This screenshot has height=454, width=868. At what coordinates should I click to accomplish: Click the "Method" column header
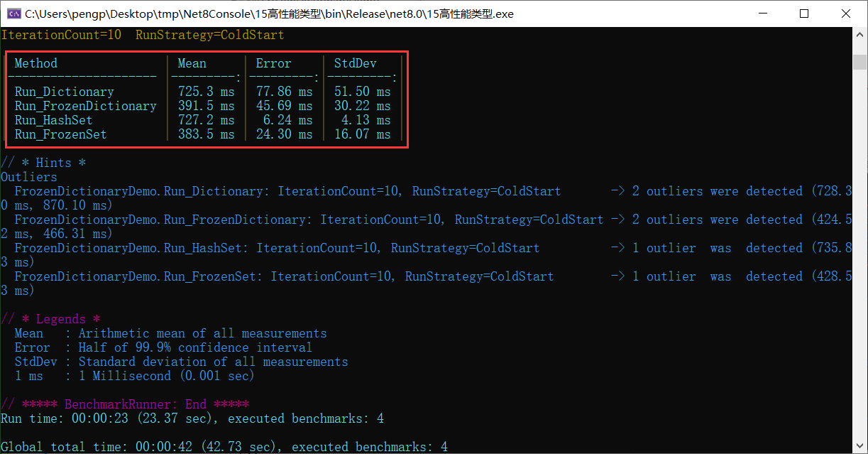pos(35,63)
